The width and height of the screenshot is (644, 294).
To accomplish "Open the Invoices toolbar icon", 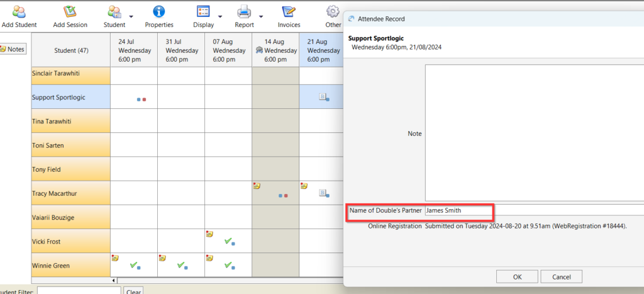I will [x=289, y=11].
